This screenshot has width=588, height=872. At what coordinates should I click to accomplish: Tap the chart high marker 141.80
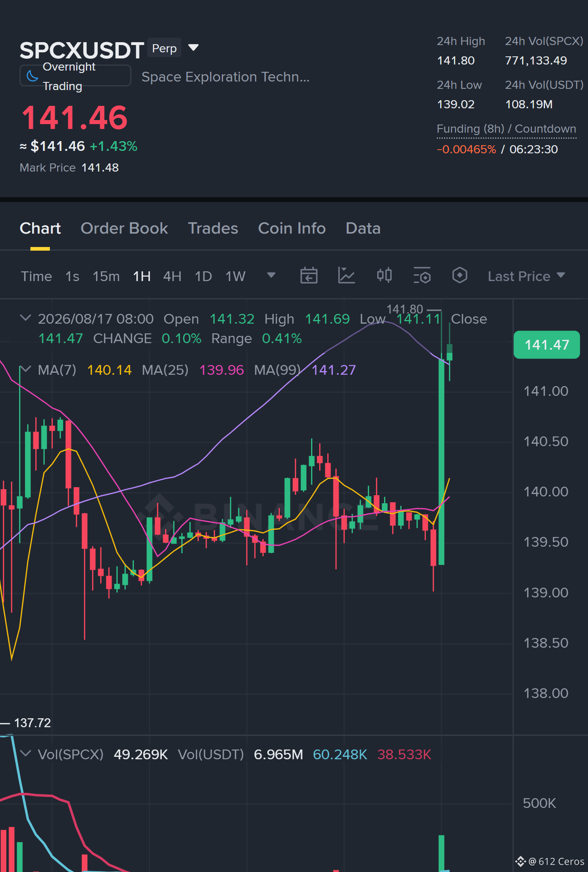(x=405, y=309)
